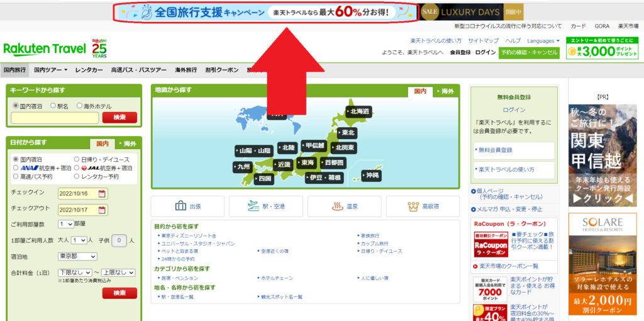Open the 上限なし maximum price dropdown
The width and height of the screenshot is (644, 321).
118,272
